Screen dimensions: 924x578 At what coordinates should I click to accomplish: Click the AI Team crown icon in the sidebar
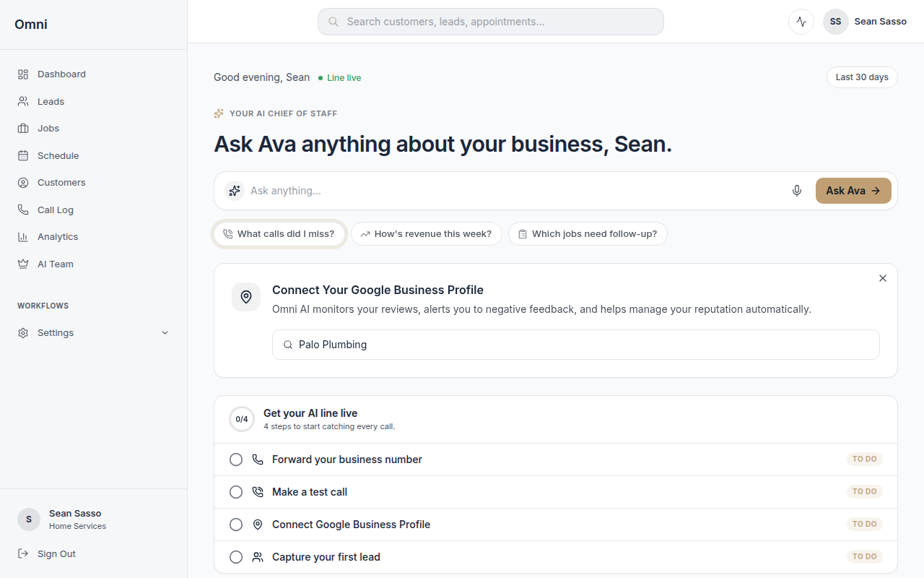[23, 264]
